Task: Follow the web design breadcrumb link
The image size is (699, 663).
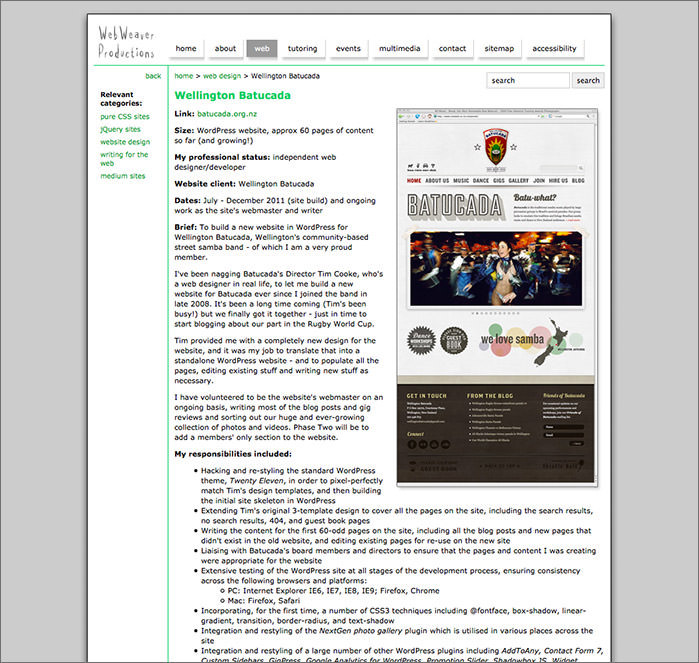Action: coord(222,76)
